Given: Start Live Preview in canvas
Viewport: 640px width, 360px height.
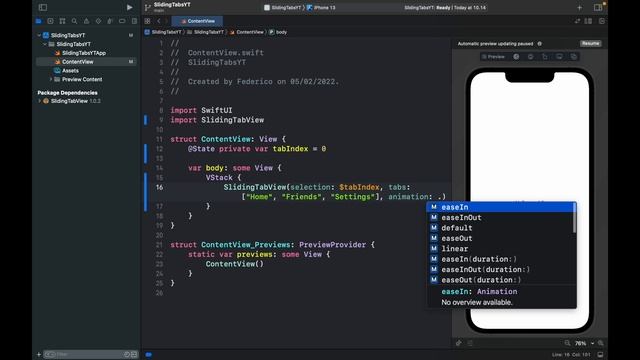Looking at the screenshot, I should [516, 57].
